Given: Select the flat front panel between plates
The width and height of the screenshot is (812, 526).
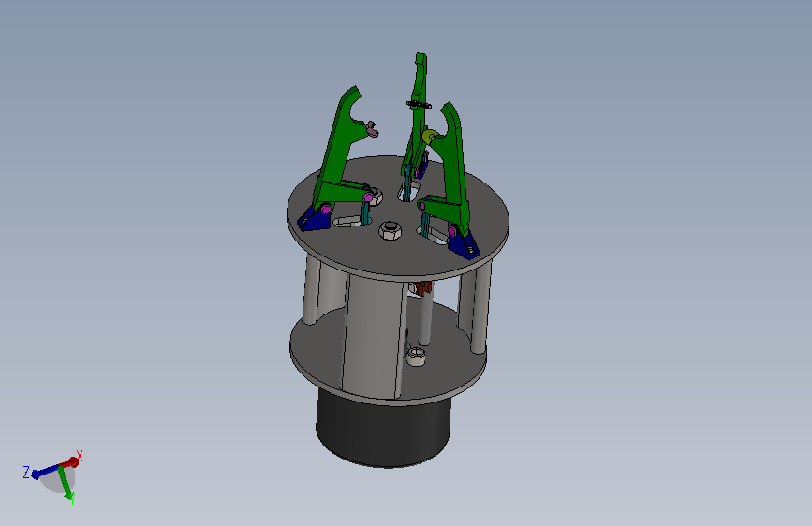Looking at the screenshot, I should [373, 337].
